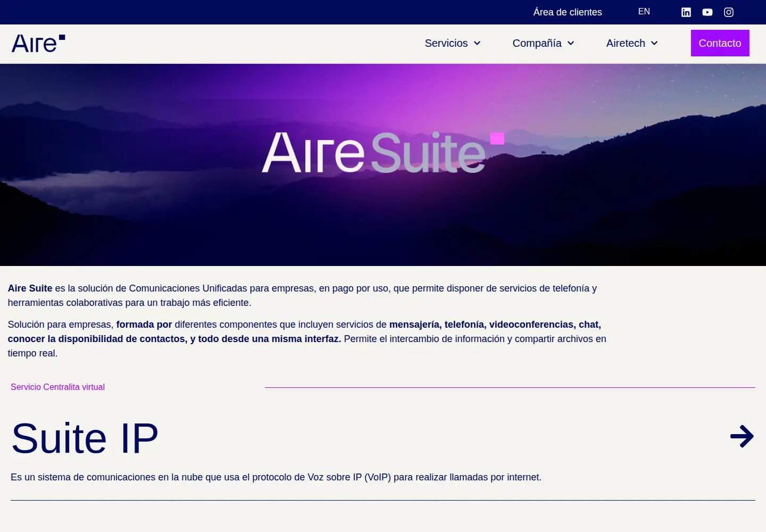This screenshot has width=766, height=532.
Task: Open the Instagram icon
Action: click(x=729, y=12)
